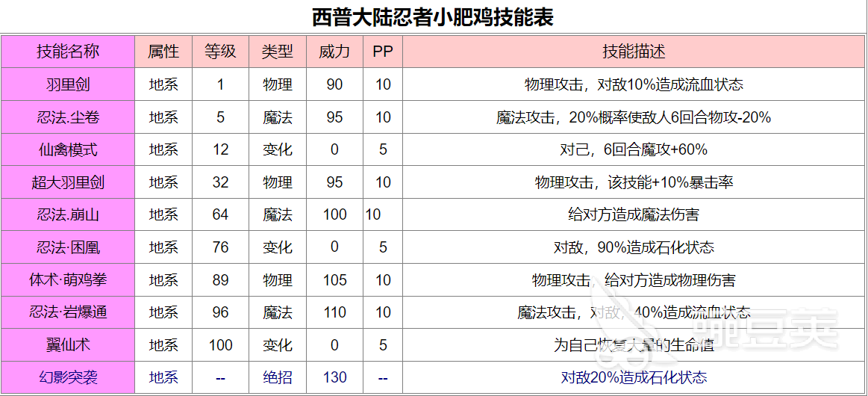Click level value 1 for 羽里剑
Image resolution: width=868 pixels, height=396 pixels.
click(220, 84)
